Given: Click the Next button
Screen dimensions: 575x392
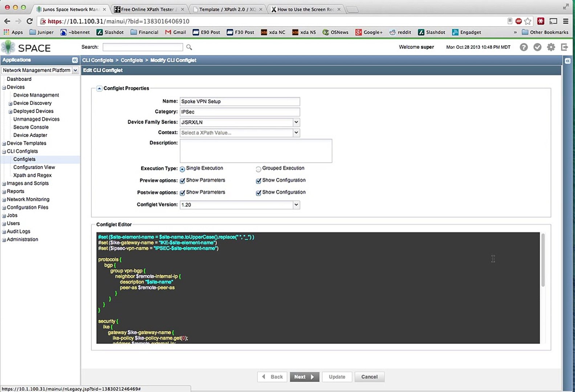Looking at the screenshot, I should [304, 377].
